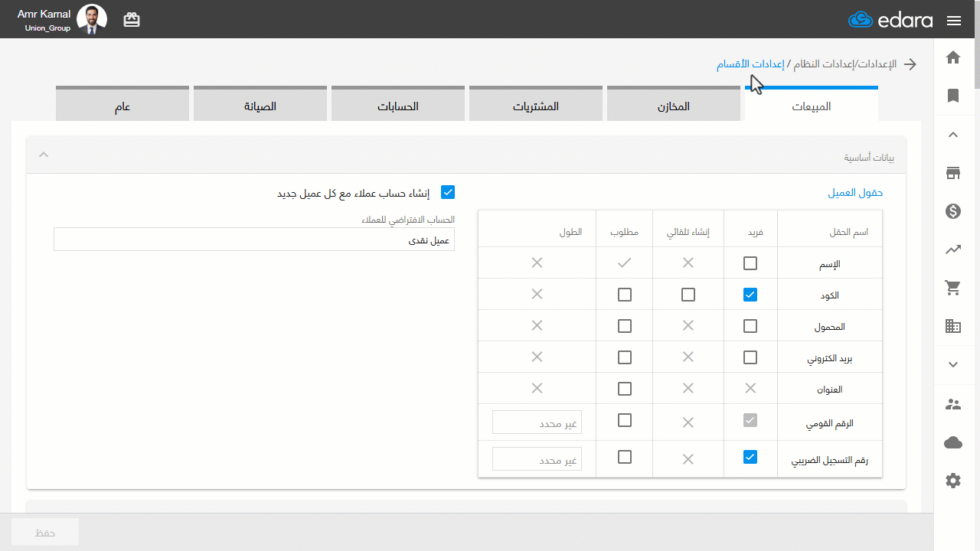Open the building icon in sidebar
Image resolution: width=980 pixels, height=551 pixels.
(x=953, y=326)
